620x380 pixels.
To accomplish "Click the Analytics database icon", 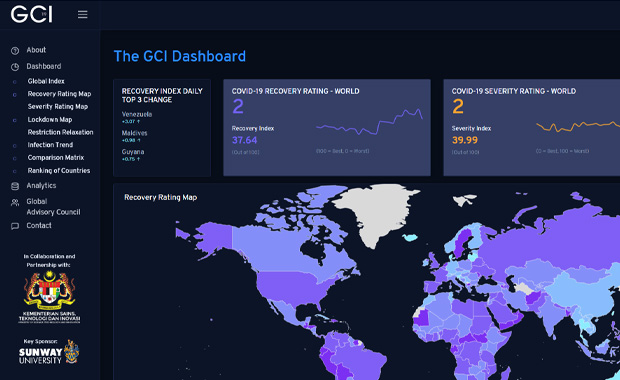I will pyautogui.click(x=15, y=186).
